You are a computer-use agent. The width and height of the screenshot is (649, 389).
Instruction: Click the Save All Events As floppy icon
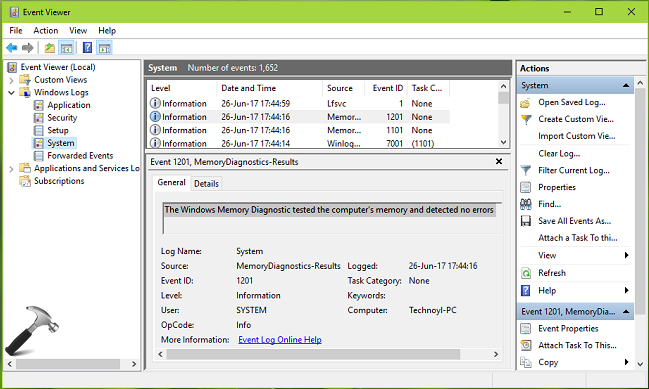[x=526, y=221]
